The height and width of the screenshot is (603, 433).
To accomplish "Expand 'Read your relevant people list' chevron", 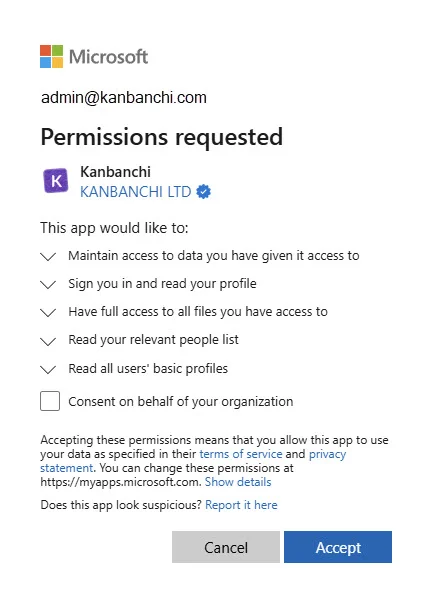I will pyautogui.click(x=48, y=341).
